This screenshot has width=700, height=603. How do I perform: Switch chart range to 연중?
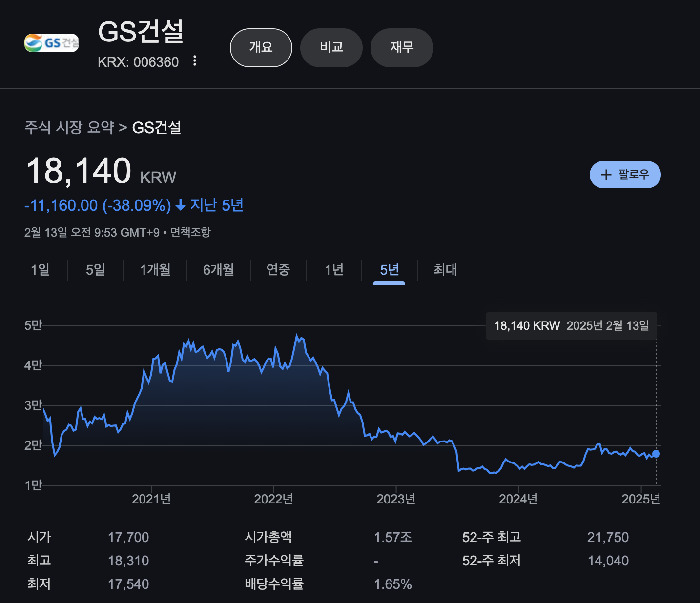point(278,270)
